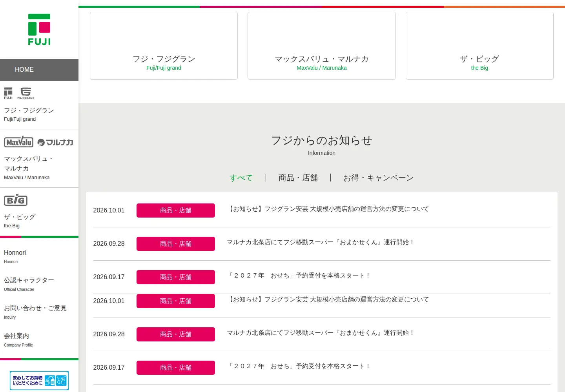Open 会社案内 Company Profile page
Screen dimensions: 565x392
pos(18,340)
